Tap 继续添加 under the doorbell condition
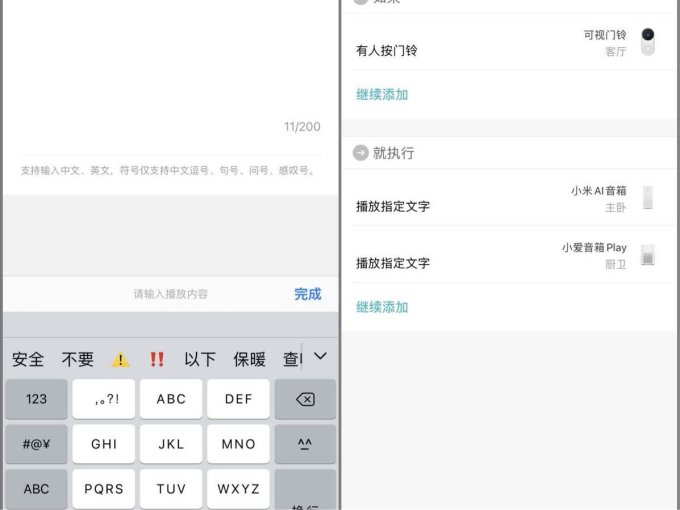 pos(382,95)
